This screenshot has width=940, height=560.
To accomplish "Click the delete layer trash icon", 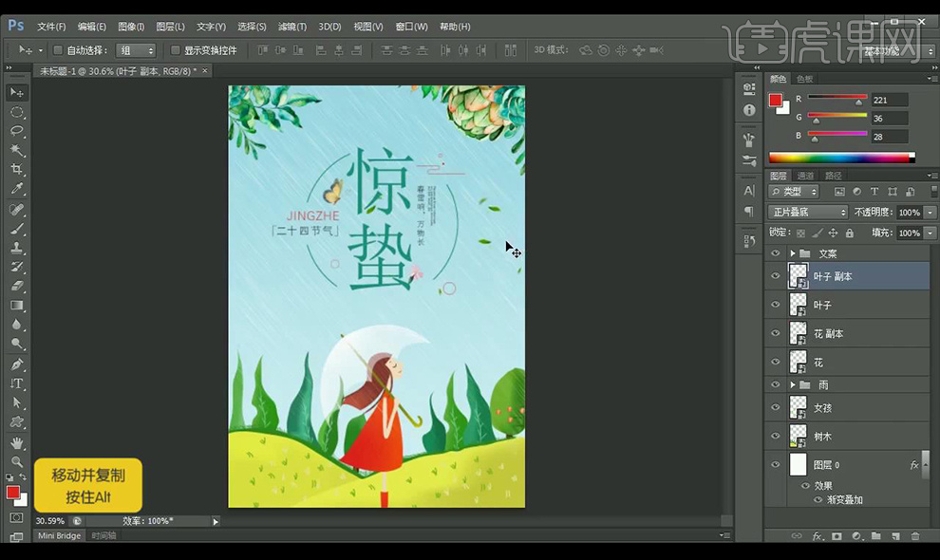I will [x=915, y=536].
